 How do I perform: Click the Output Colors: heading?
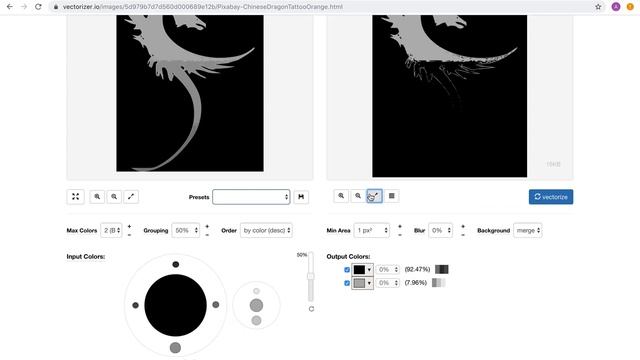(x=348, y=256)
